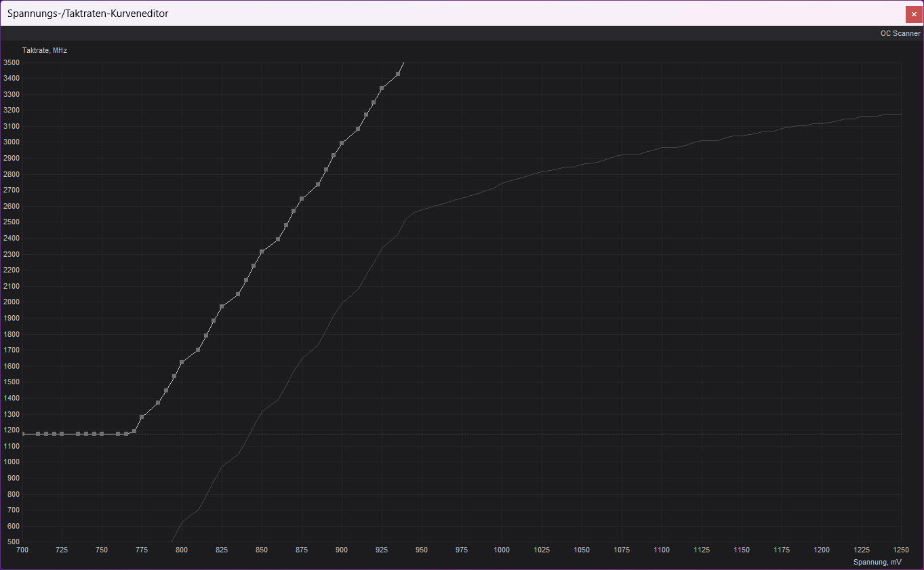Click the 900 mV point near 3000 MHz
This screenshot has width=924, height=570.
[342, 143]
